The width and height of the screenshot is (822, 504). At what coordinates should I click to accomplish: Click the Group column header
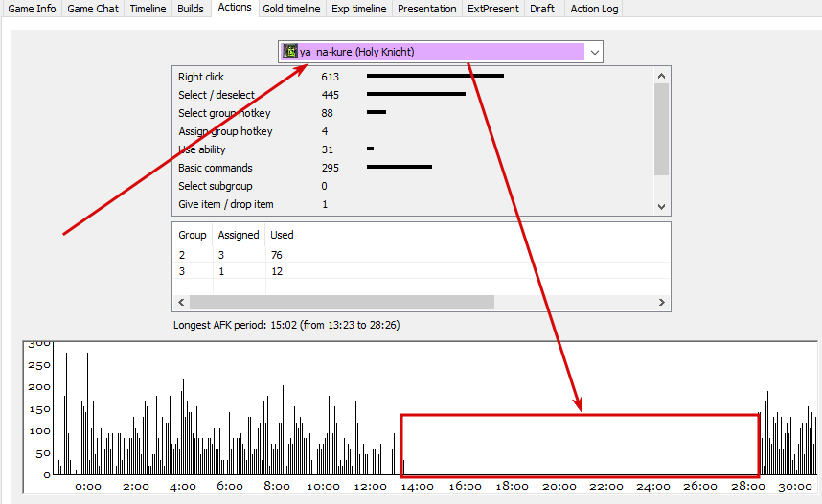(x=193, y=235)
